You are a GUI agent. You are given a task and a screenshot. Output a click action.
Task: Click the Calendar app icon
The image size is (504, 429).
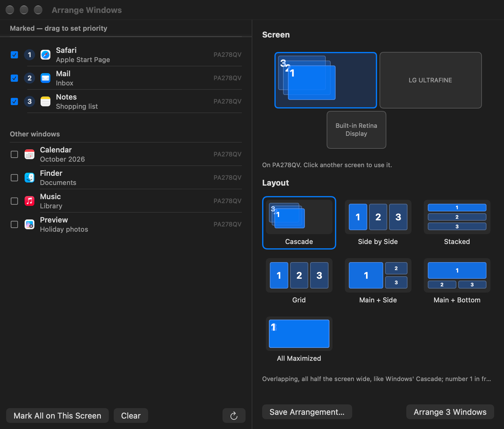pyautogui.click(x=30, y=154)
